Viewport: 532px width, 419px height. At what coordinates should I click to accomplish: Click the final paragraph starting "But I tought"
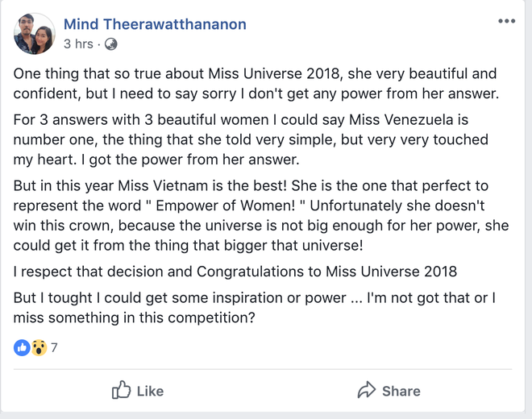253,307
